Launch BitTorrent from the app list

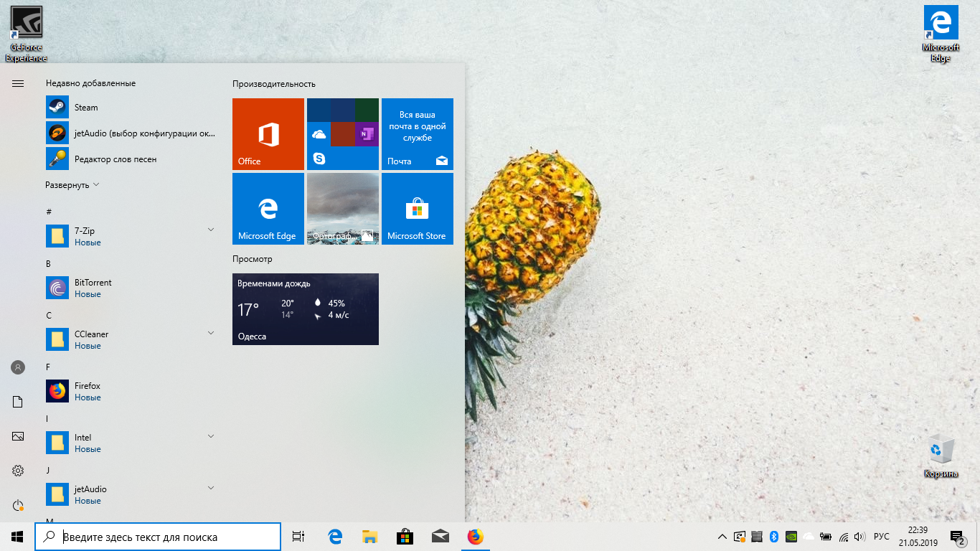point(129,288)
